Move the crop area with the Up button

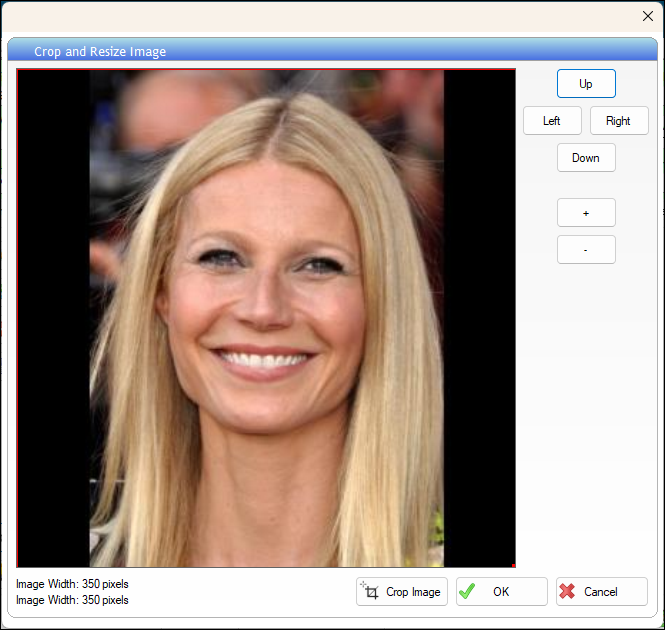click(586, 84)
